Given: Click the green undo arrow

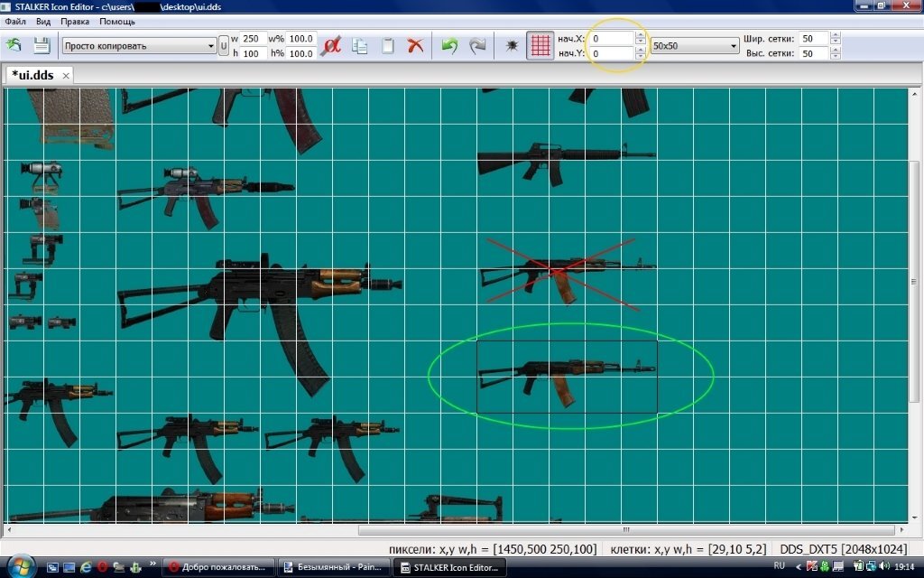Looking at the screenshot, I should 448,45.
